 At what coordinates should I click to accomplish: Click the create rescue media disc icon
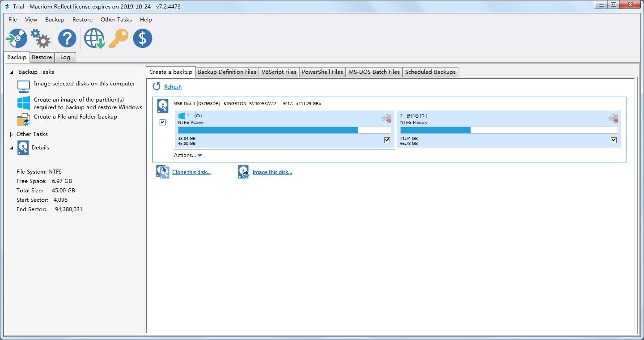tap(17, 38)
